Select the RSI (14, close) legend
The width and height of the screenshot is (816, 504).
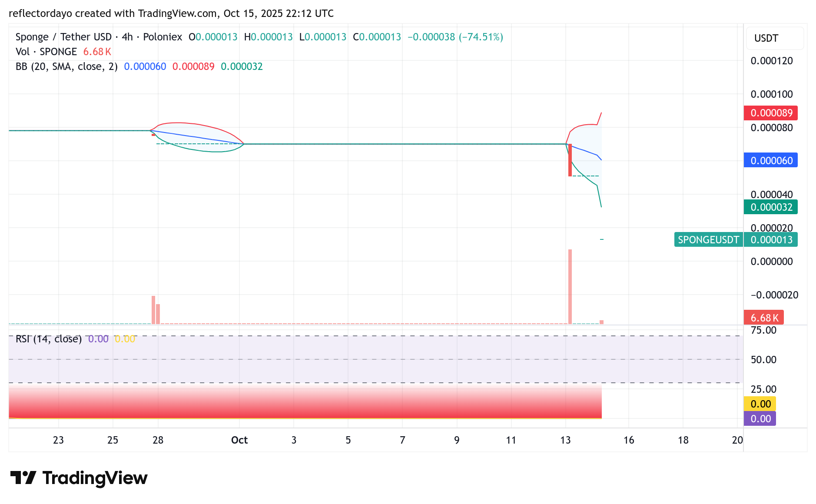(49, 339)
